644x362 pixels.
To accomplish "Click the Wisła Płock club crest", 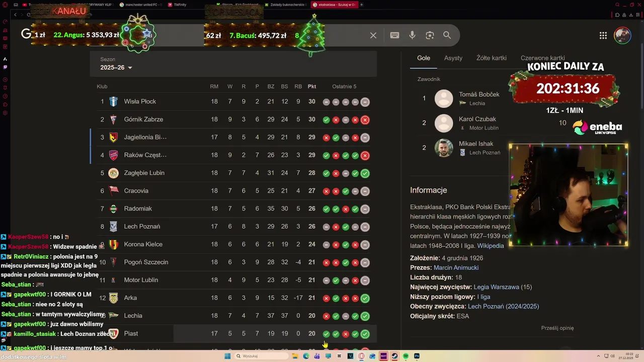I will [114, 102].
